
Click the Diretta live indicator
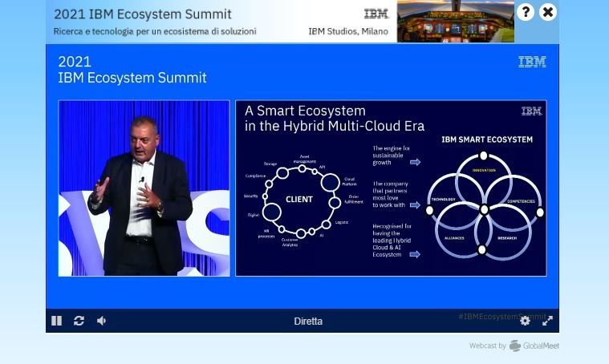point(308,322)
